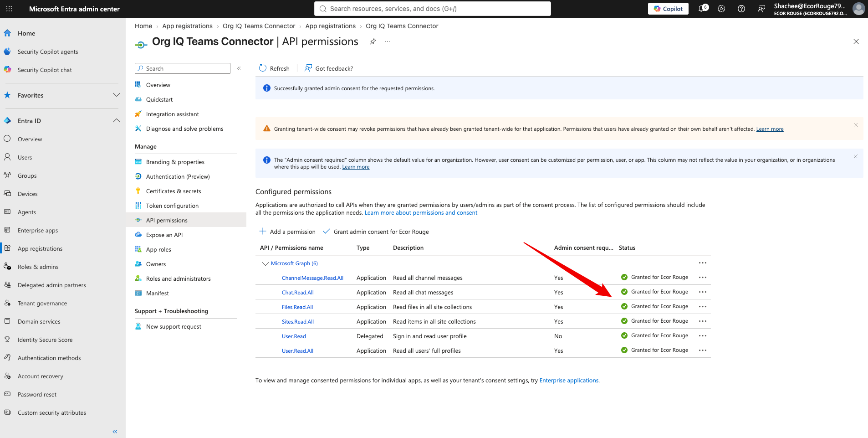
Task: Open Expose an API
Action: (164, 235)
